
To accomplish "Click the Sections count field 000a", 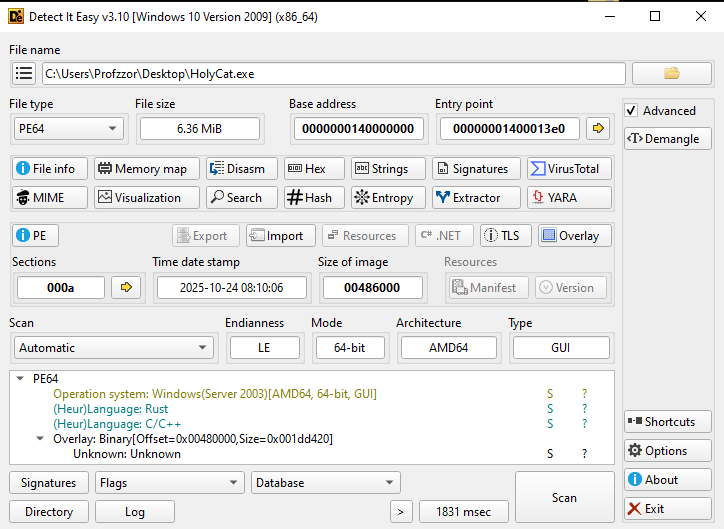I will click(x=60, y=288).
